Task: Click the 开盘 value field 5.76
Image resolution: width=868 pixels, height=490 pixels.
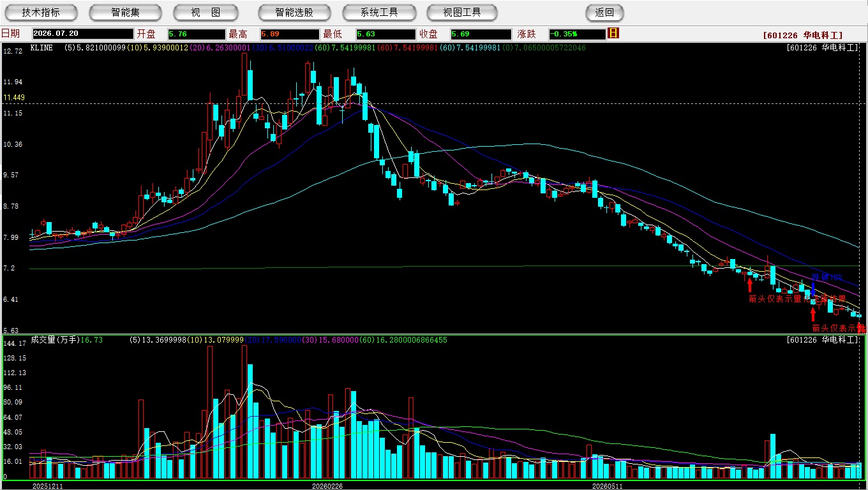Action: (x=197, y=34)
